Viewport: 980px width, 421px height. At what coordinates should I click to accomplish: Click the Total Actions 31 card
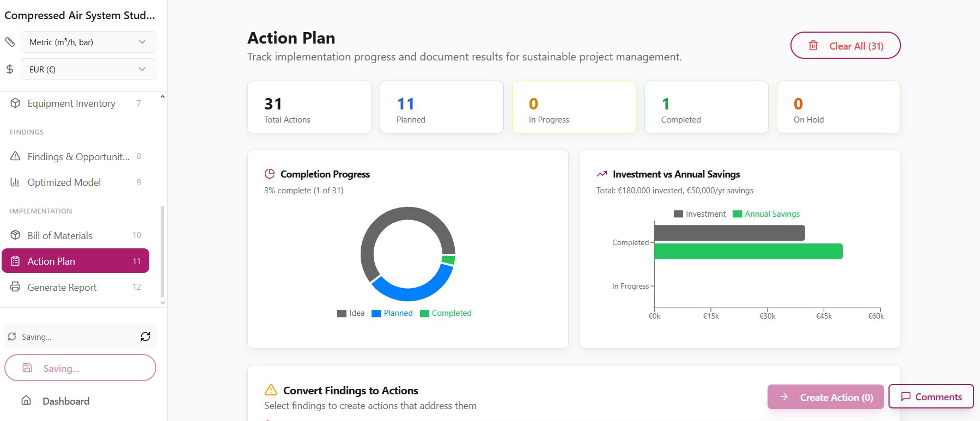click(309, 107)
